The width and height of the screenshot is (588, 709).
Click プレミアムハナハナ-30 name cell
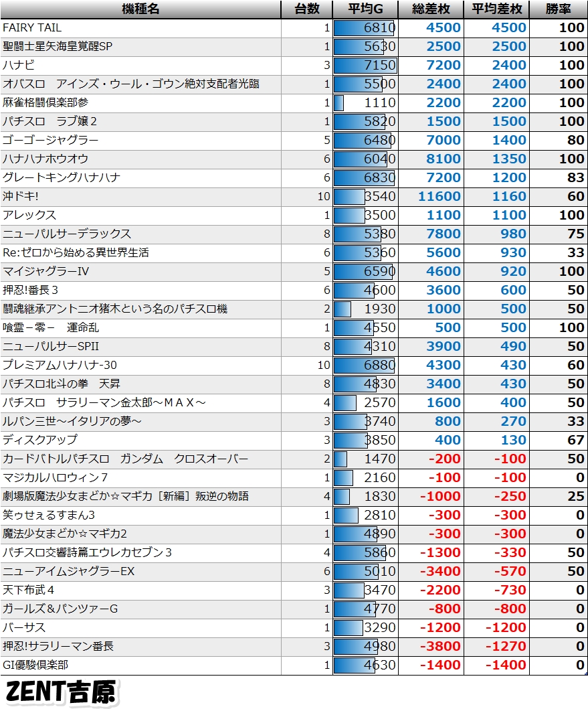coord(60,366)
